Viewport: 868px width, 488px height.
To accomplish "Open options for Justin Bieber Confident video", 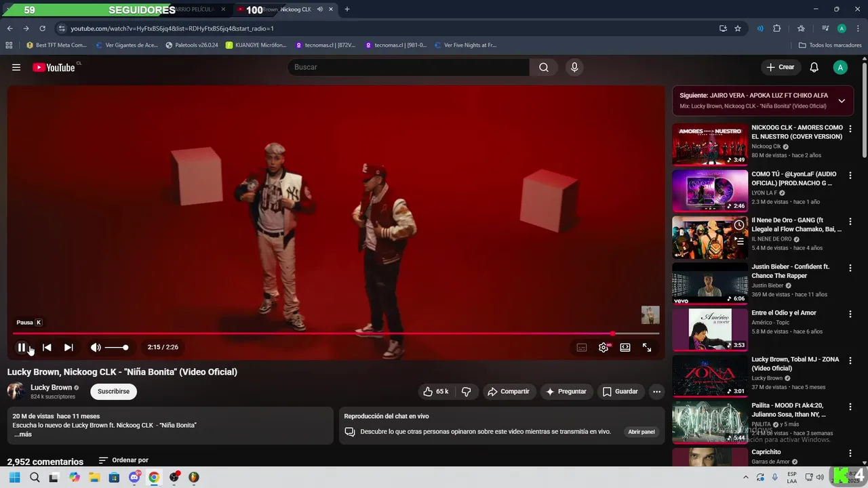I will (850, 268).
